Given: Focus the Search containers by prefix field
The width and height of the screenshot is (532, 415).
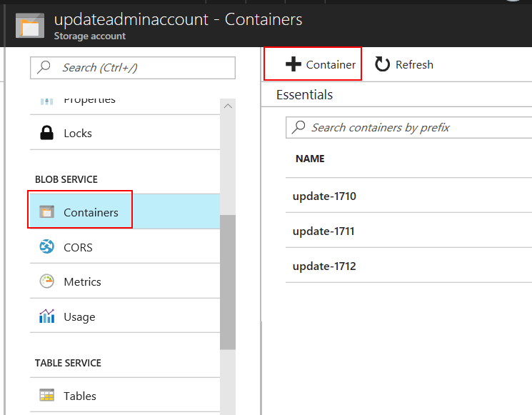Looking at the screenshot, I should [409, 127].
